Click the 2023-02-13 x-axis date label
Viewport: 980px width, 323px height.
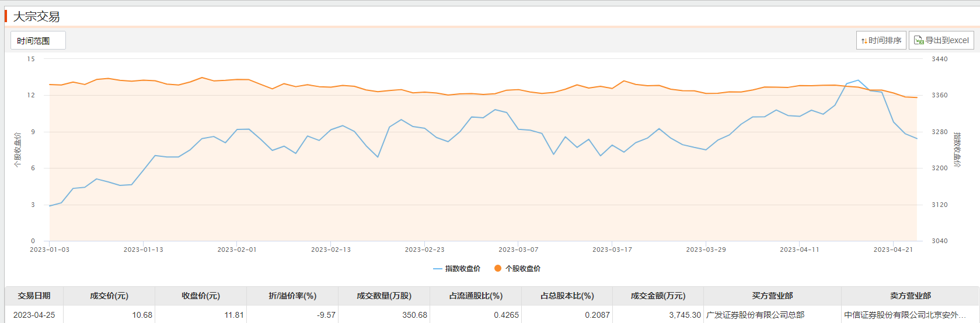tap(331, 250)
